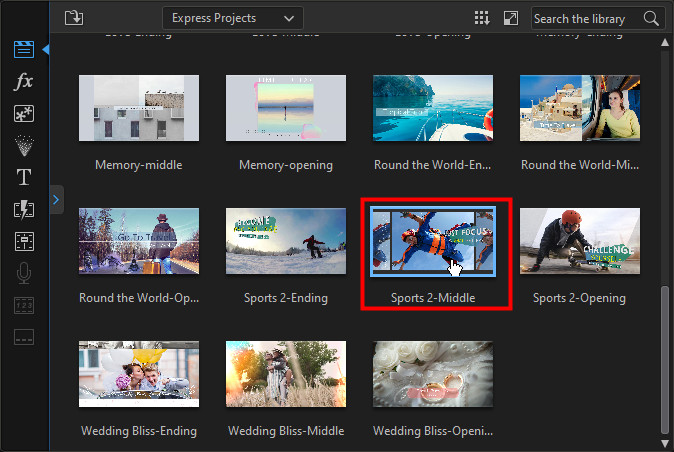Open the Effect Room fx icon
This screenshot has width=674, height=452.
[24, 81]
